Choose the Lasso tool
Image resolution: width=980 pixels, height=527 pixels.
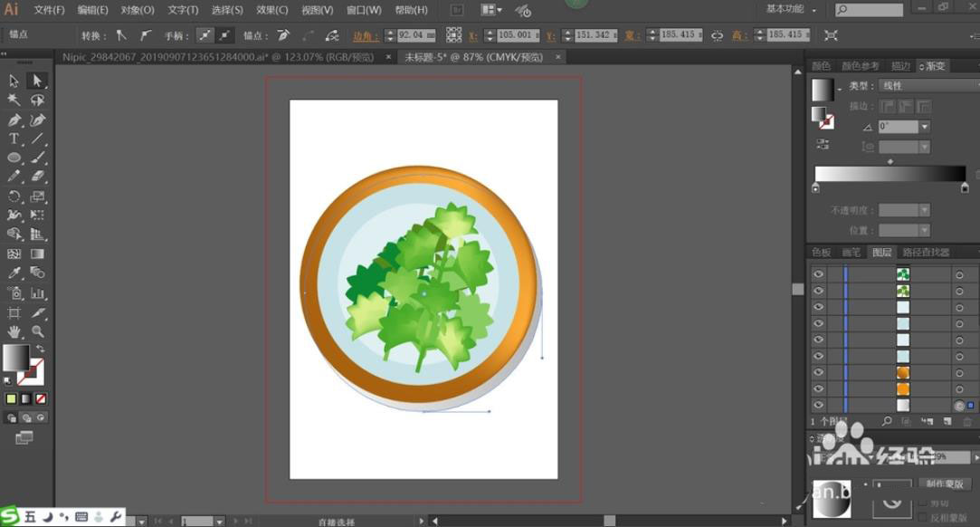click(x=37, y=100)
